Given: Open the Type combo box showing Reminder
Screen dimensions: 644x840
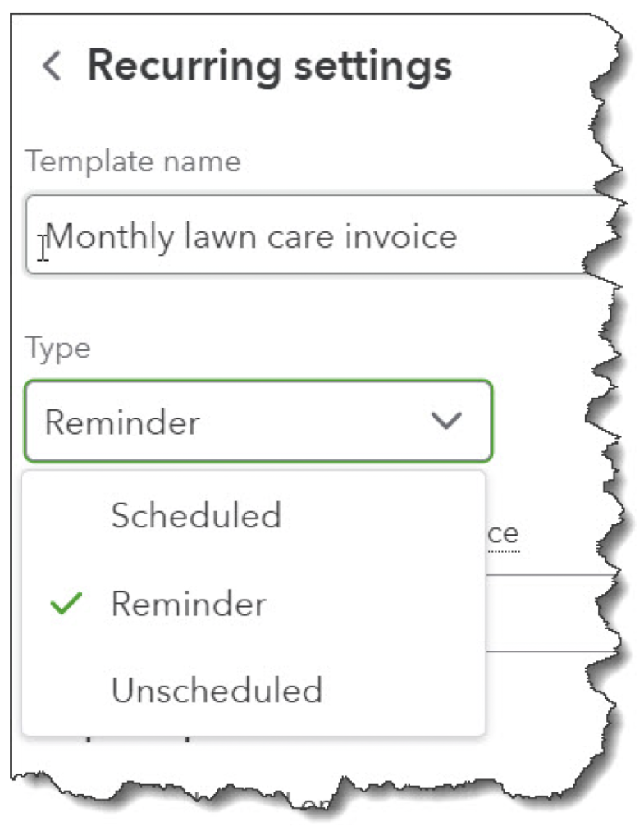Looking at the screenshot, I should click(258, 422).
